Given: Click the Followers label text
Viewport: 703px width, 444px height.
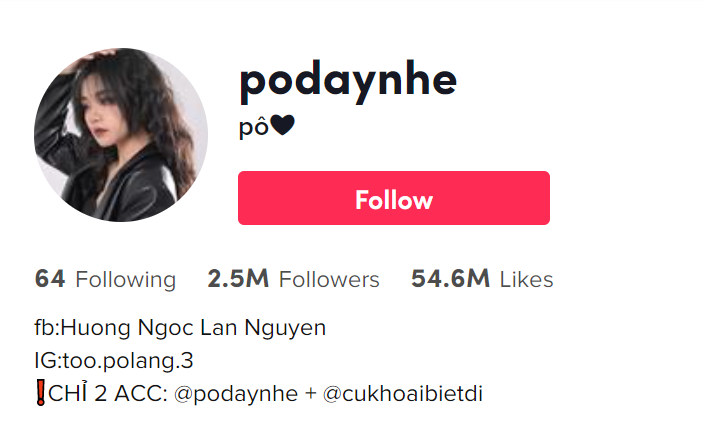Looking at the screenshot, I should pyautogui.click(x=329, y=280).
